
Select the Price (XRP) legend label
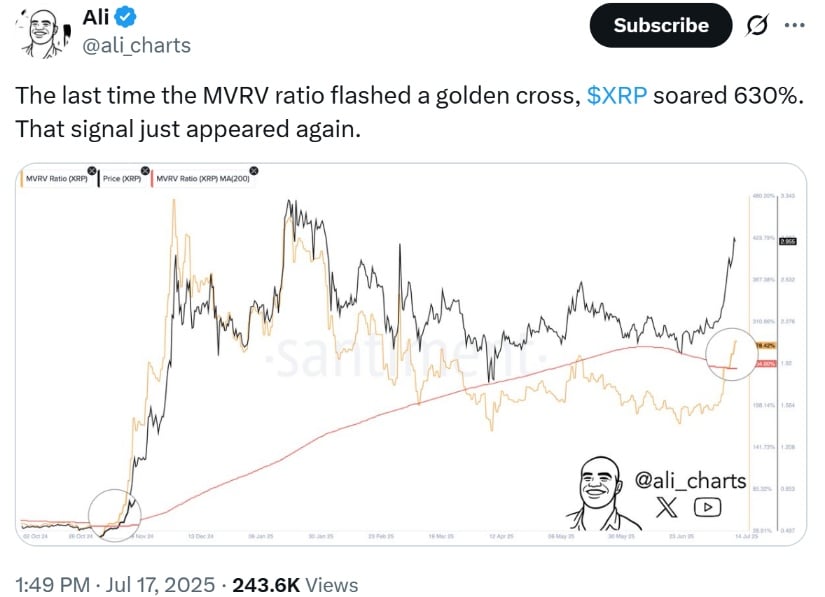[x=122, y=179]
